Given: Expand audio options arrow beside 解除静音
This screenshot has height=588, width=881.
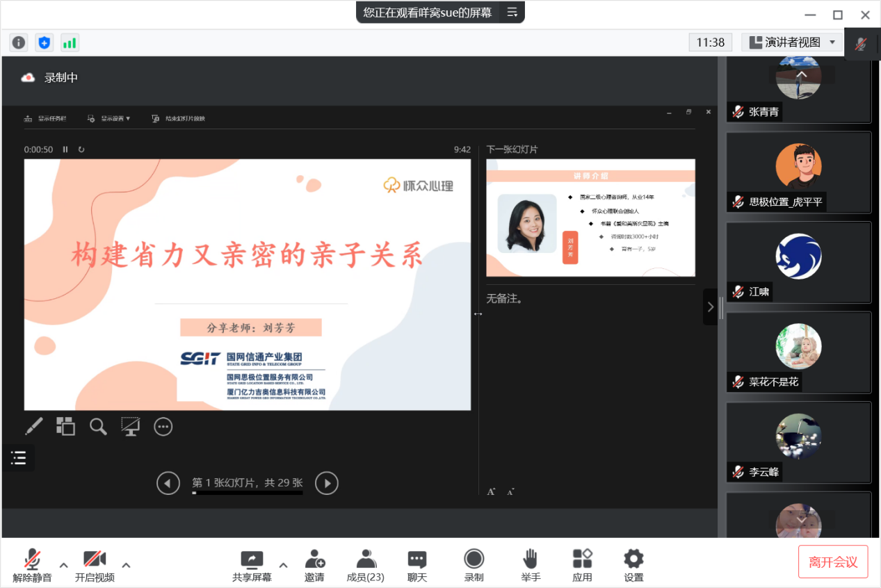Looking at the screenshot, I should (63, 564).
